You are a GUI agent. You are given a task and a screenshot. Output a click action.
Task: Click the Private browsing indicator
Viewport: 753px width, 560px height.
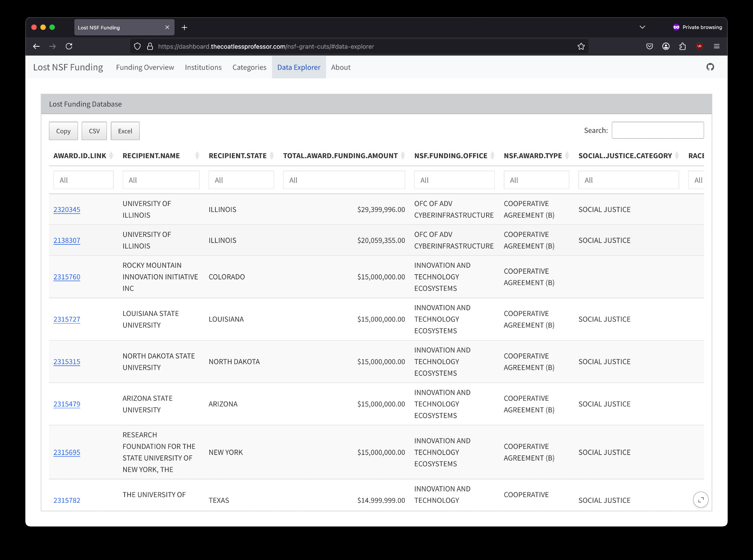[697, 27]
